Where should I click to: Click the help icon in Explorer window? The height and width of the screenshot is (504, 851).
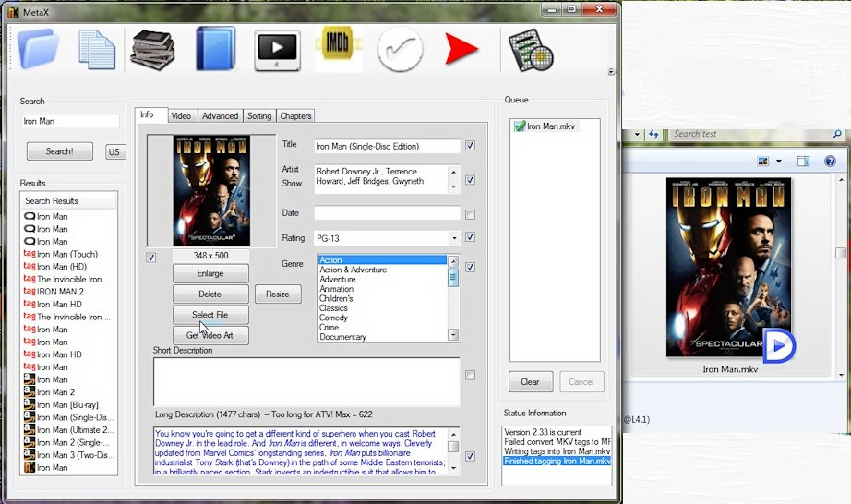(x=830, y=162)
